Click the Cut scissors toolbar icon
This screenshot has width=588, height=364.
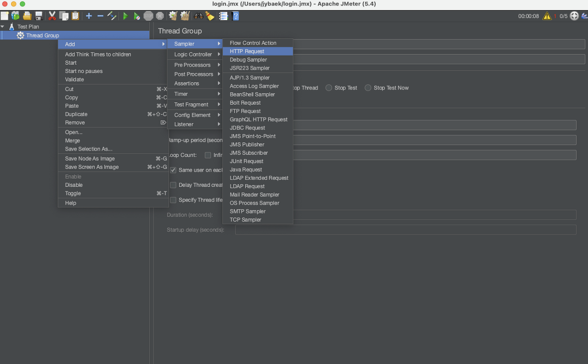pos(52,16)
